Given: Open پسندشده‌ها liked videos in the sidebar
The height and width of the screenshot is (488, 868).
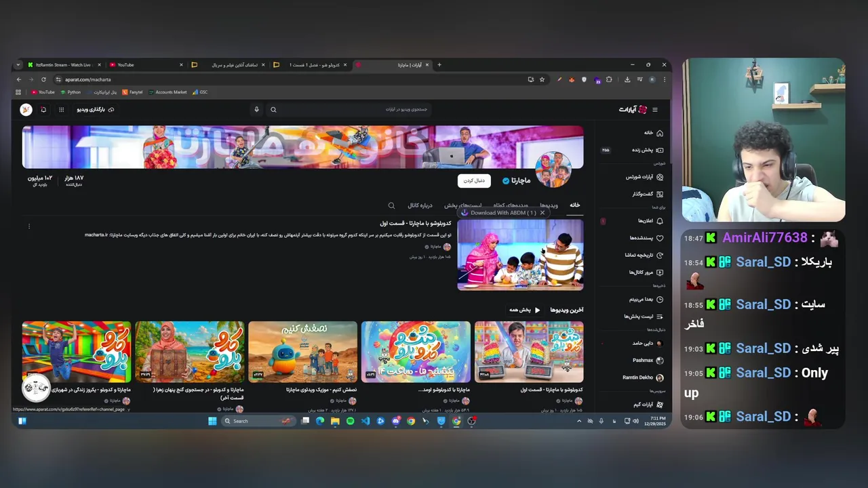Looking at the screenshot, I should 647,238.
